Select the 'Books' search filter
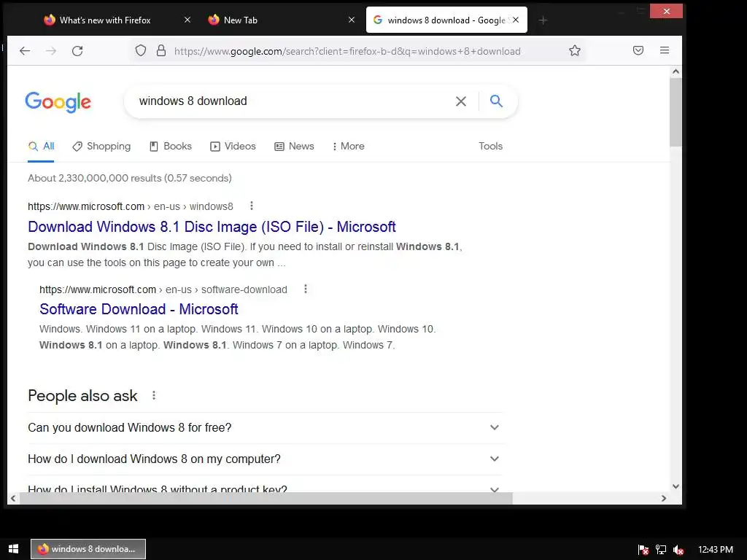This screenshot has height=560, width=747. [171, 146]
